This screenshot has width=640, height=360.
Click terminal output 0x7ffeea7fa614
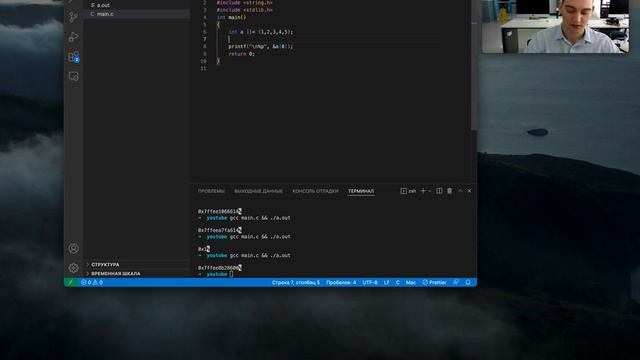pyautogui.click(x=220, y=230)
